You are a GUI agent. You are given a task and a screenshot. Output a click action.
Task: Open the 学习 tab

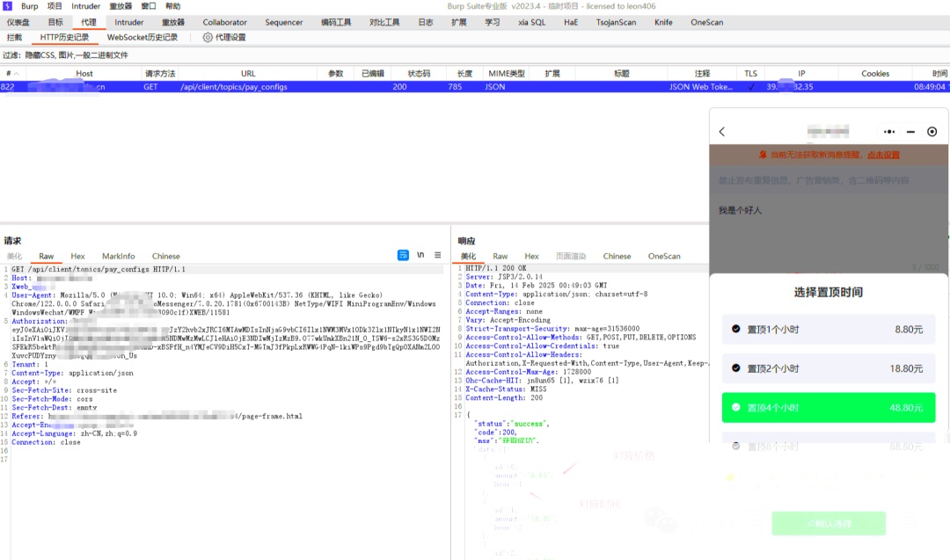coord(492,22)
